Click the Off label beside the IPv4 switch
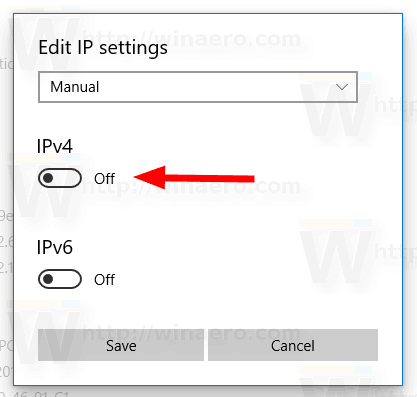417x397 pixels. (104, 179)
